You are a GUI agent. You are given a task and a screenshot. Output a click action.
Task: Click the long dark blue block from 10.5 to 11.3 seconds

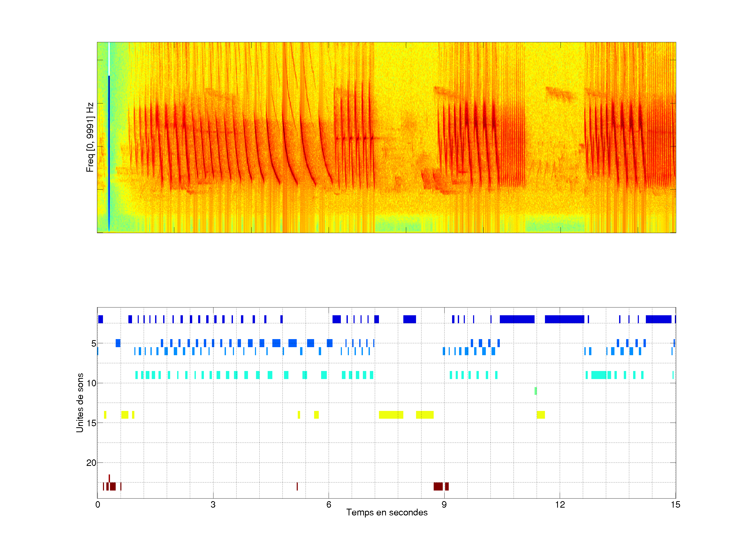click(517, 319)
